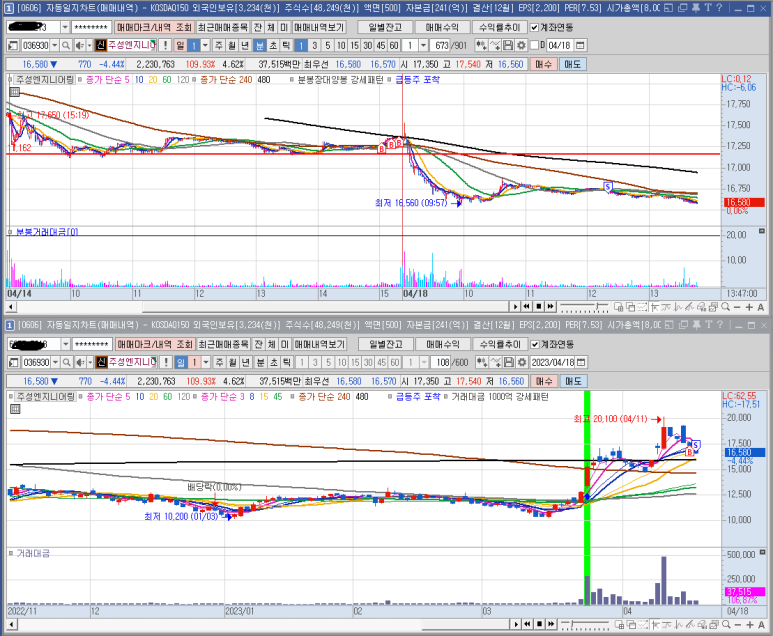
Task: Open settings gear in bottom chart window
Action: coord(522,362)
